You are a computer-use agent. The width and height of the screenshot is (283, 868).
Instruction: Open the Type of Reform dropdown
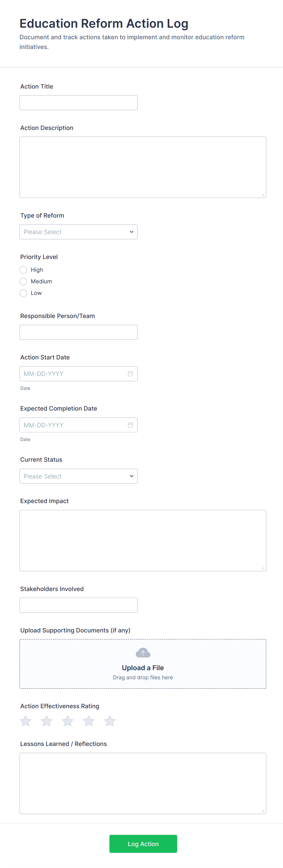coord(79,232)
